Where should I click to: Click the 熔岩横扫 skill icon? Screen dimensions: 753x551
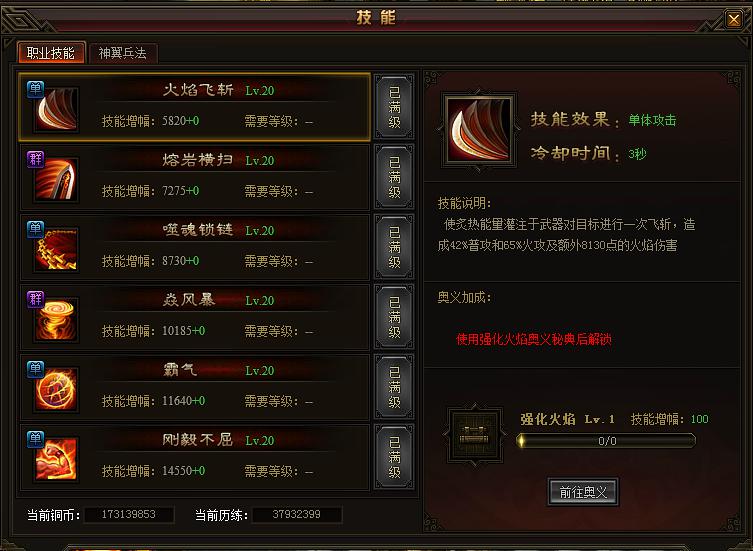click(56, 180)
